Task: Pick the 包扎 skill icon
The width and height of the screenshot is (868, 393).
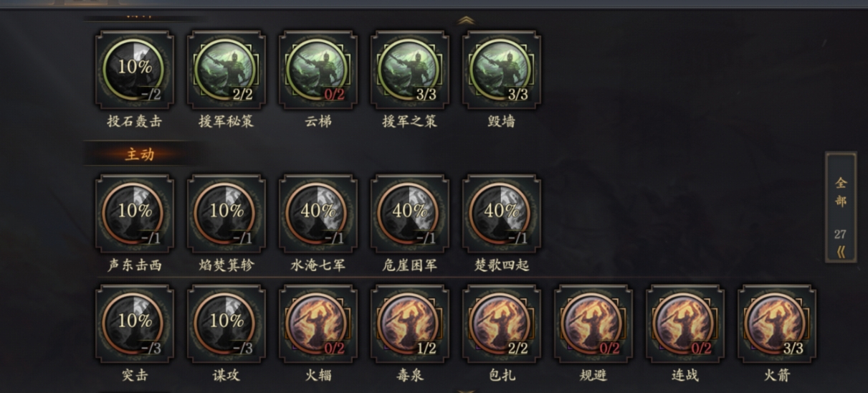Action: 502,324
